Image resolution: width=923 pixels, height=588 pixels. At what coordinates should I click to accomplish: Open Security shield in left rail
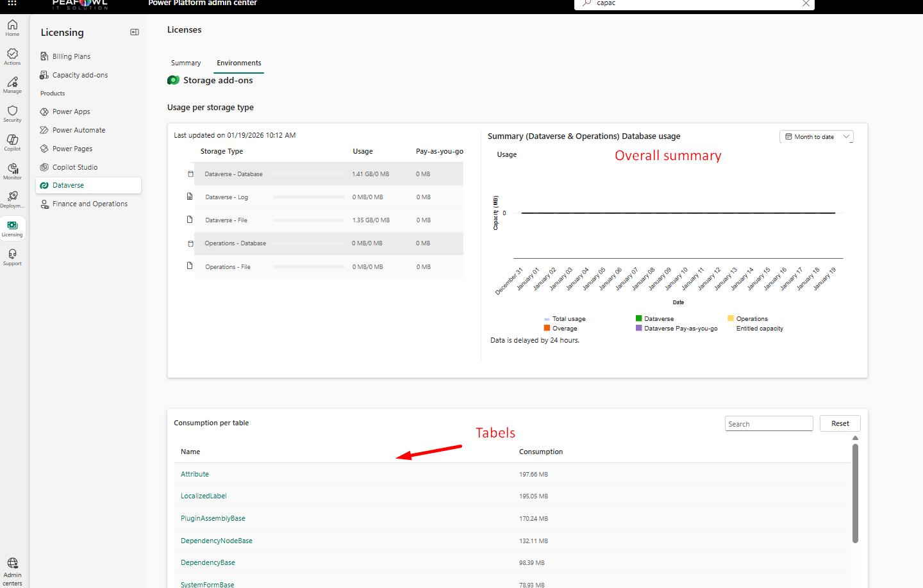(x=12, y=113)
